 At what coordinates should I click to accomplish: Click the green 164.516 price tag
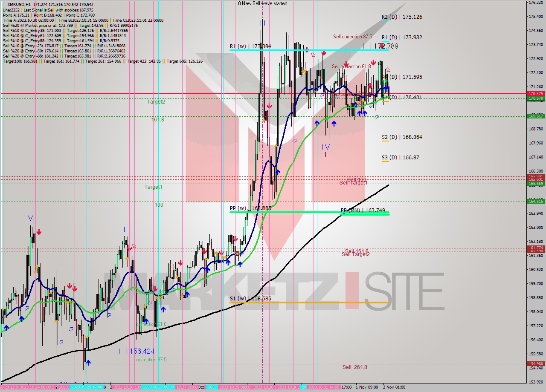tap(536, 201)
